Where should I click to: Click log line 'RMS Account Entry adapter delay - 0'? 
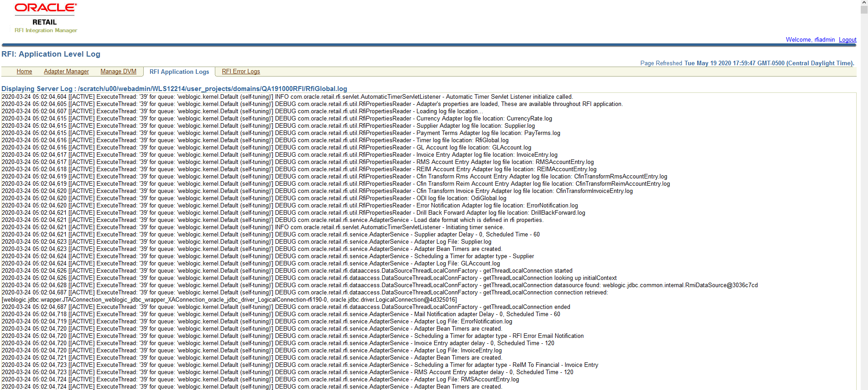(288, 372)
